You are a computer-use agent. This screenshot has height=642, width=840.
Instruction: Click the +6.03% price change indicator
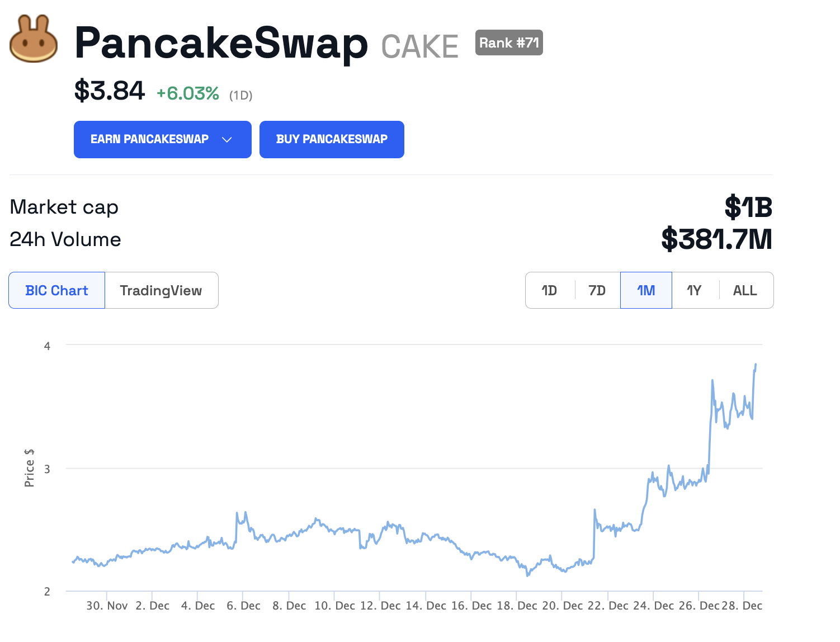pos(187,92)
